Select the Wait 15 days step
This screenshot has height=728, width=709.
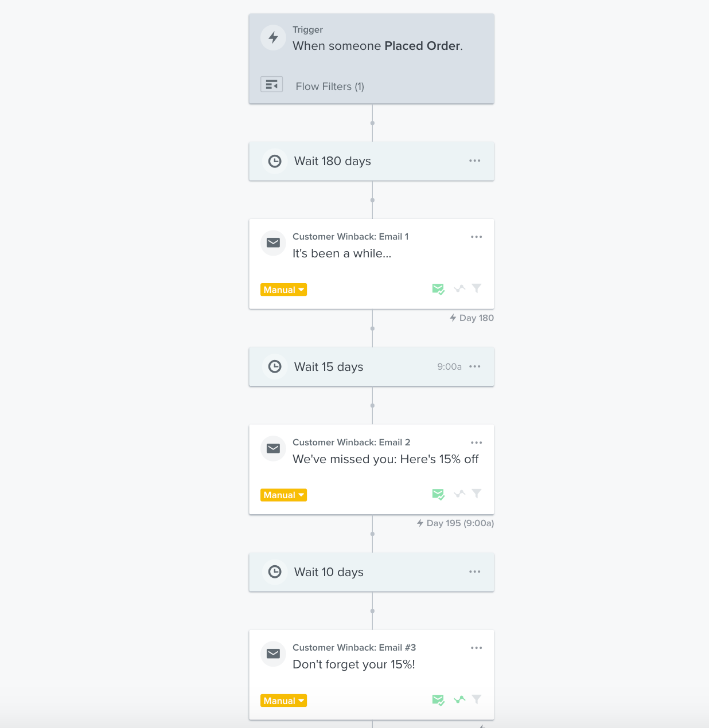click(344, 367)
